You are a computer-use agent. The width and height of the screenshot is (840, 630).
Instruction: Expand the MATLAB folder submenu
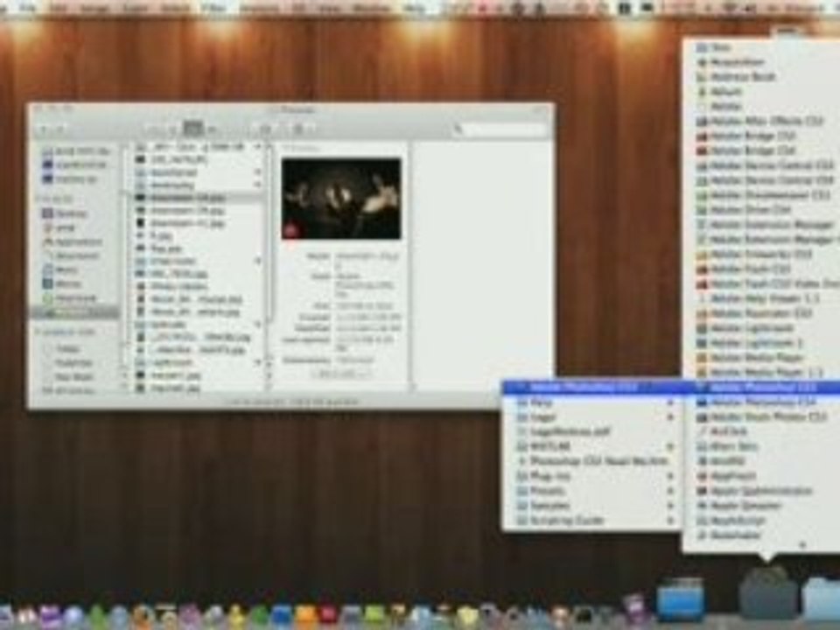point(670,446)
